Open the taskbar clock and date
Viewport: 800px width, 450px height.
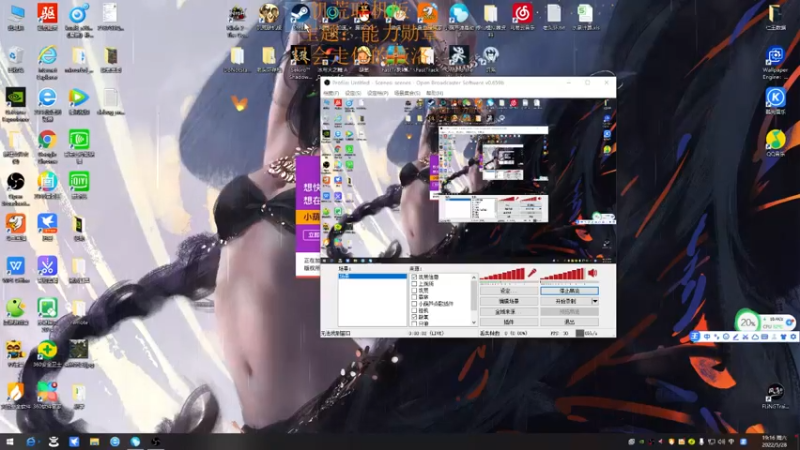pyautogui.click(x=774, y=441)
